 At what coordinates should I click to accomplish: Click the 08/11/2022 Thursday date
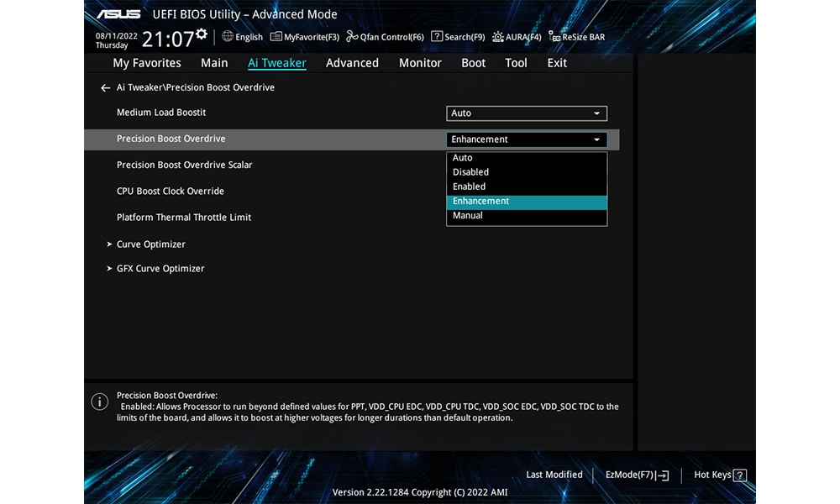(116, 40)
